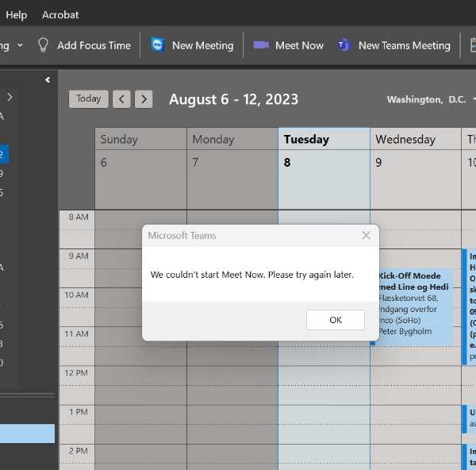Open the dropdown chevron left of Add Focus Time
The height and width of the screenshot is (470, 476).
coord(20,45)
